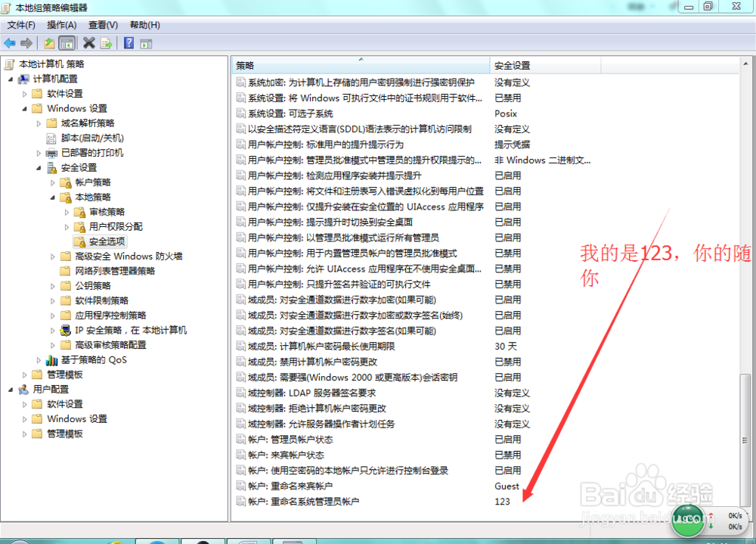Expand the 软件设置 tree node
The height and width of the screenshot is (544, 756).
point(24,94)
